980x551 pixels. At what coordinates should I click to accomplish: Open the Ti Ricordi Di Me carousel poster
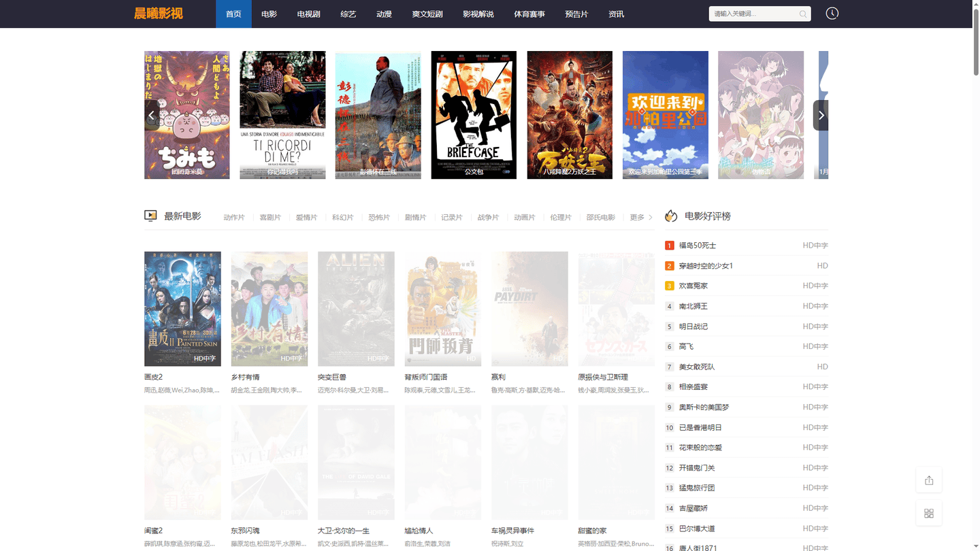coord(282,115)
